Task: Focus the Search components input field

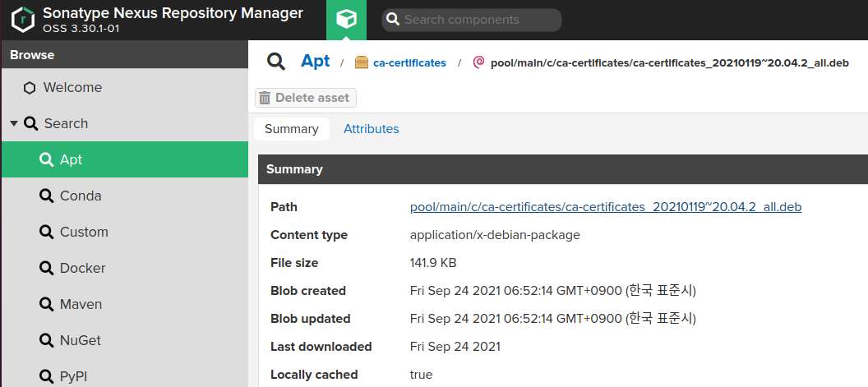Action: 472,20
